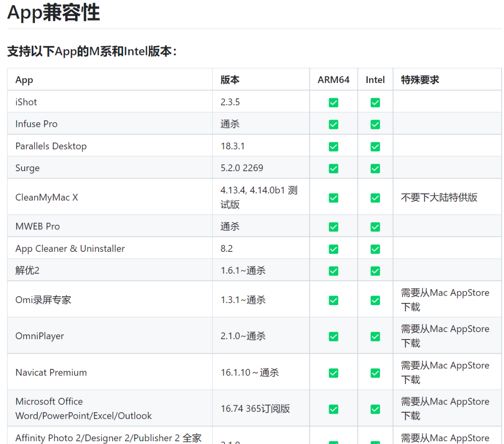Screen dimensions: 504x444
Task: Click the 支持以下App的M系和Intel版本 subheading
Action: pos(92,51)
